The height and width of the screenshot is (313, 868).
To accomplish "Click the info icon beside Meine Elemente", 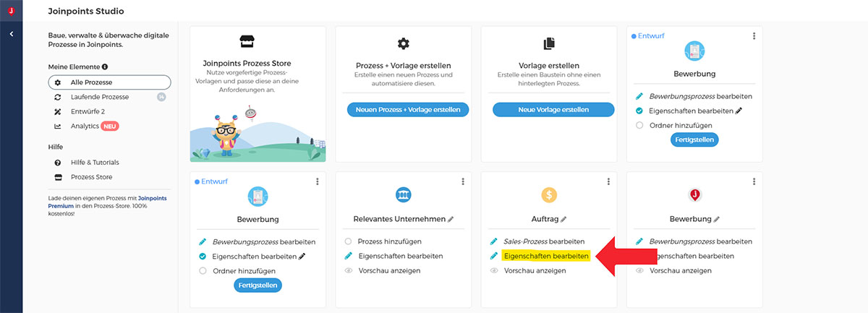I will click(x=105, y=67).
